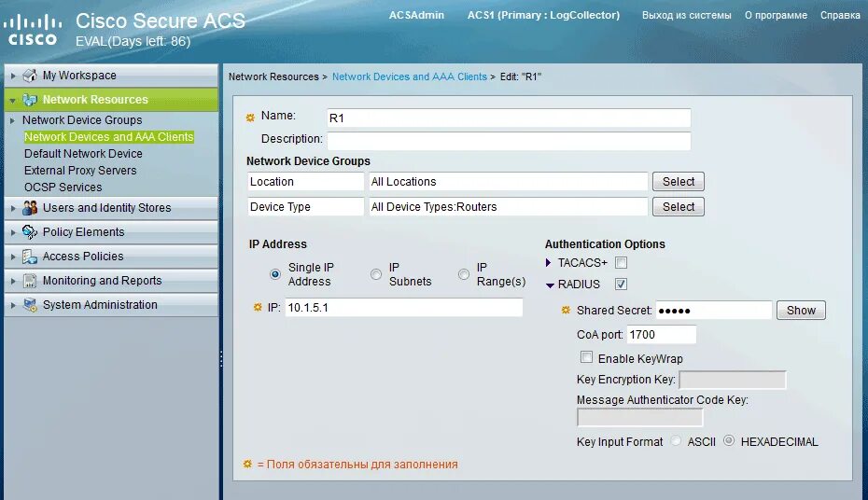
Task: Click the Name input field
Action: coord(509,118)
